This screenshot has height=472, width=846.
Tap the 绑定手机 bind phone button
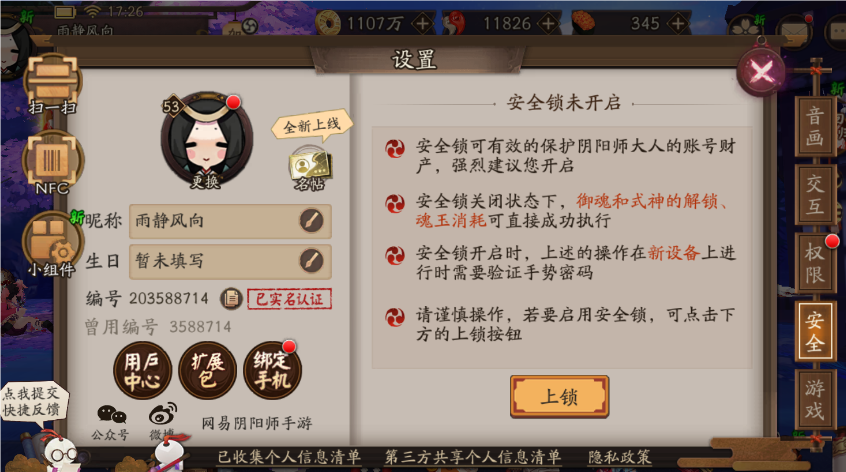[272, 371]
